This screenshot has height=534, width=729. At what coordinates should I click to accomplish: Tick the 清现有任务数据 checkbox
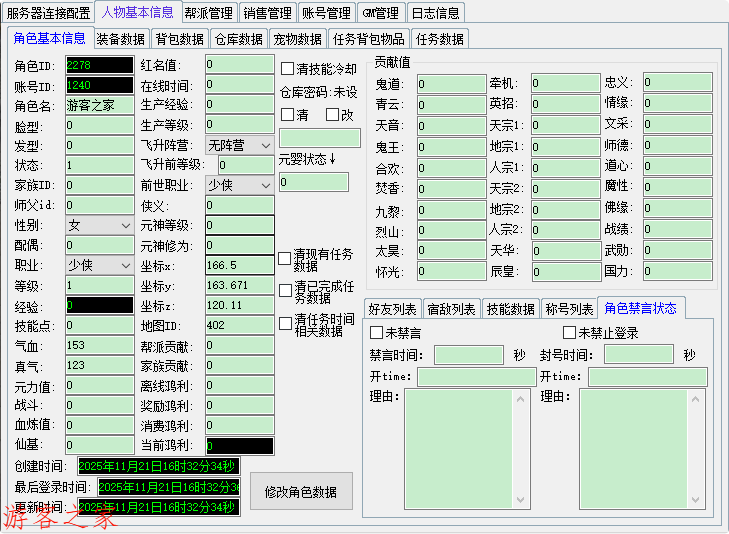[286, 259]
